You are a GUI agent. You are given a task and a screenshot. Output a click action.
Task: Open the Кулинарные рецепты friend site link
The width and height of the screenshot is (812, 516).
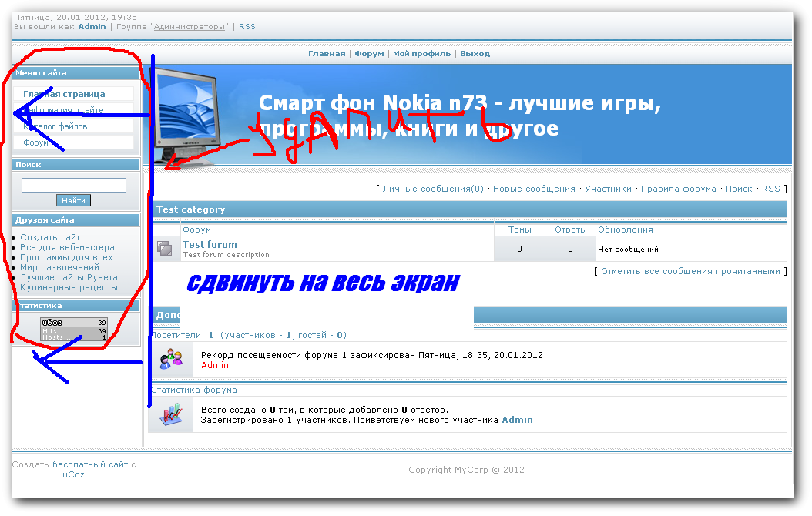pyautogui.click(x=69, y=287)
